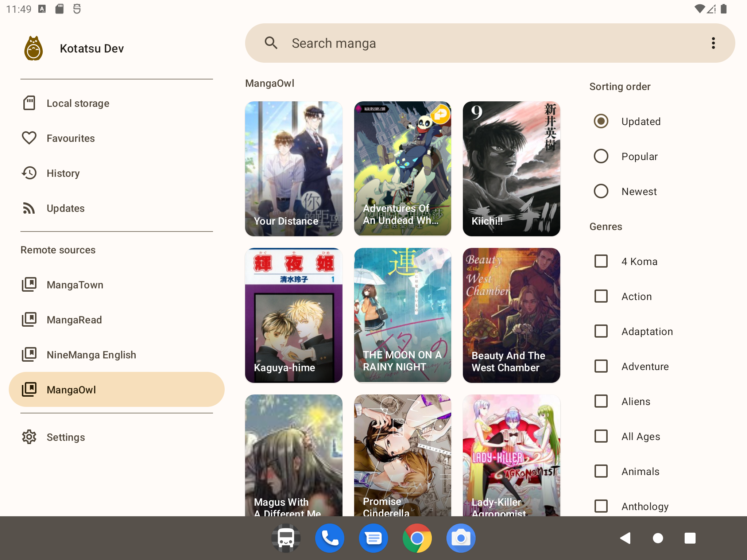
Task: Tap the feed icon for Updates
Action: [29, 208]
